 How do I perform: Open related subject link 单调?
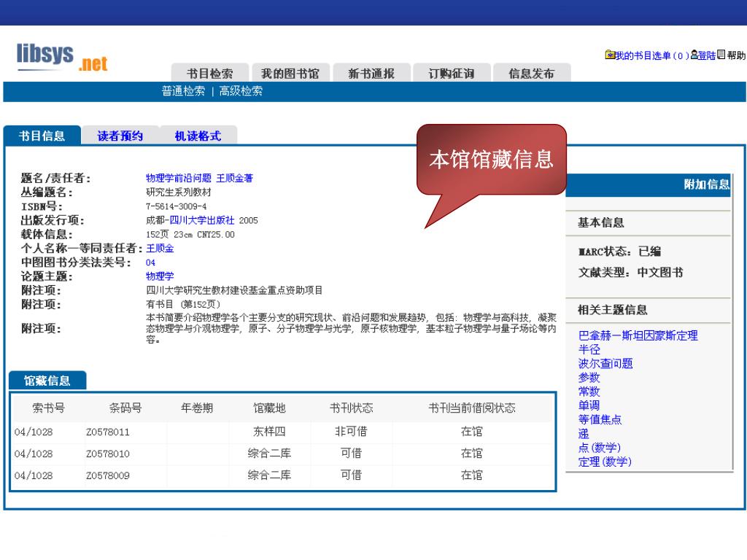589,405
